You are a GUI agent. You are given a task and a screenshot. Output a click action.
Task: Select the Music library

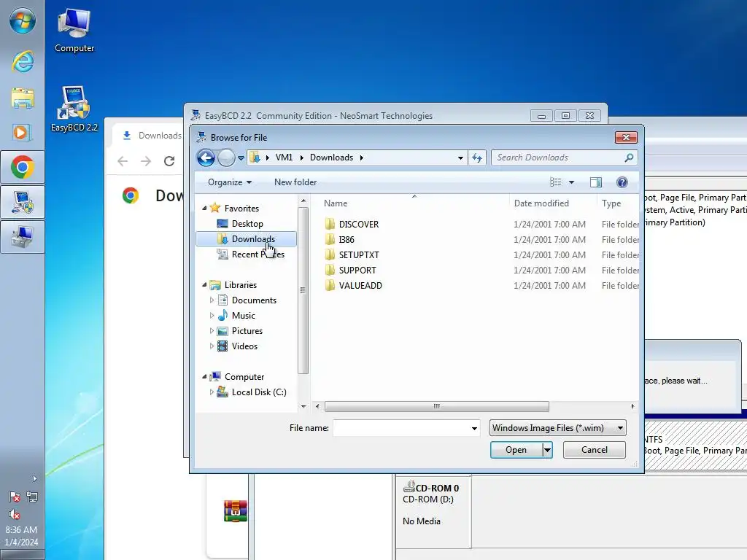[x=243, y=316]
